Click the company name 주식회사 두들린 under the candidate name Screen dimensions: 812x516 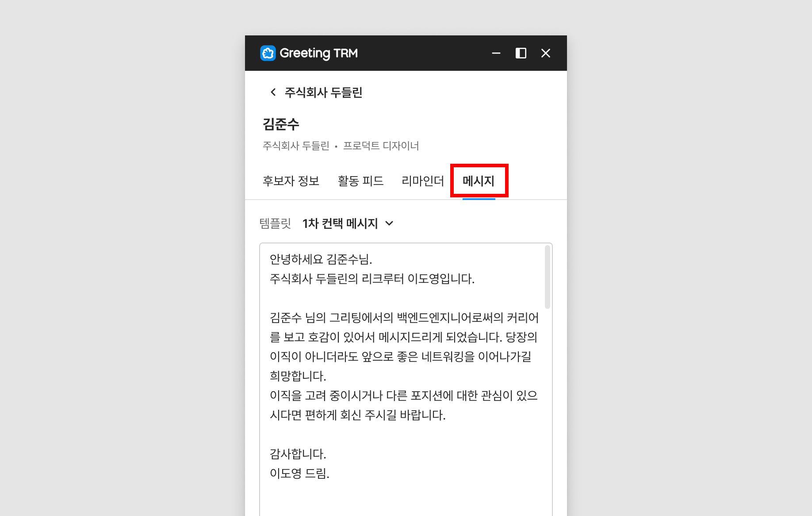[x=296, y=146]
